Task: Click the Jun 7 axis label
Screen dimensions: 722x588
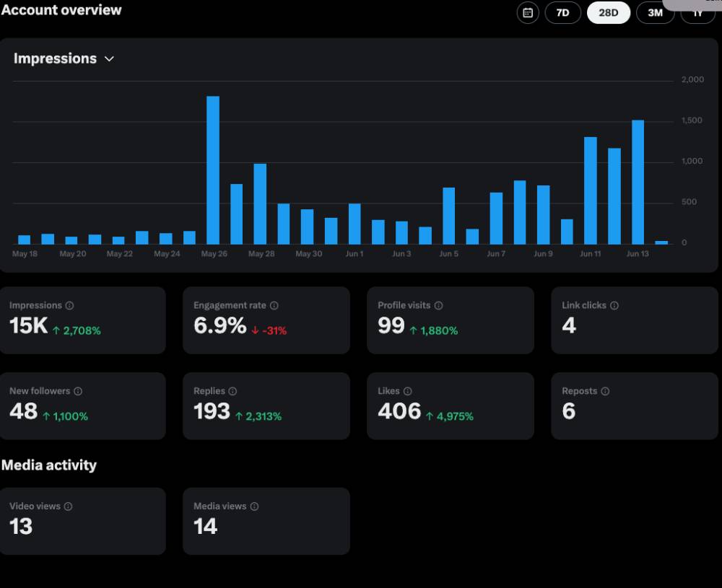Action: click(496, 253)
